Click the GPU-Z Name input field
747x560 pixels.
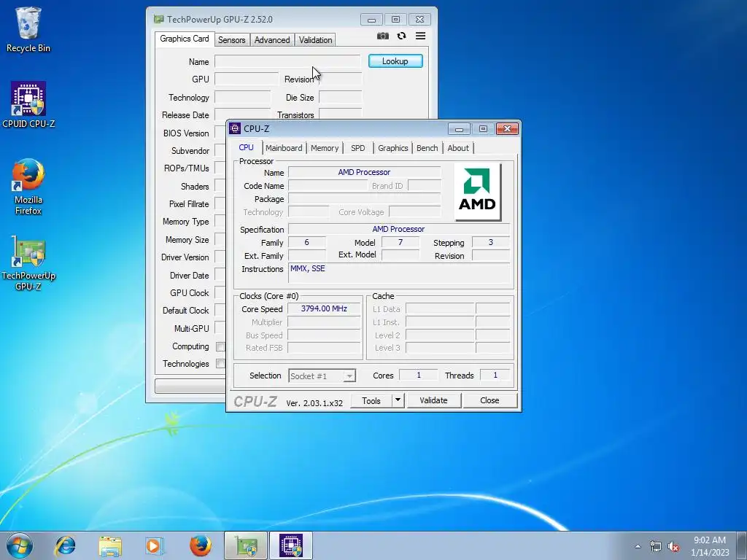tap(287, 61)
